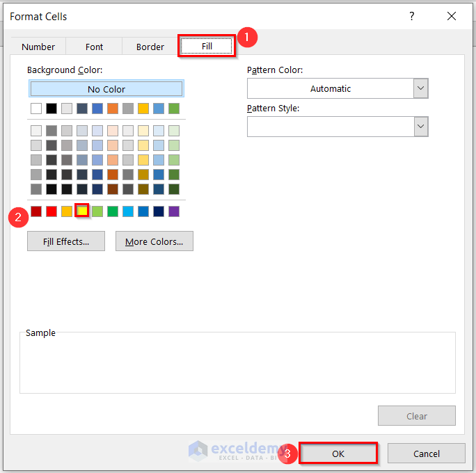Cancel the Format Cells dialog
This screenshot has width=476, height=473.
(x=426, y=454)
